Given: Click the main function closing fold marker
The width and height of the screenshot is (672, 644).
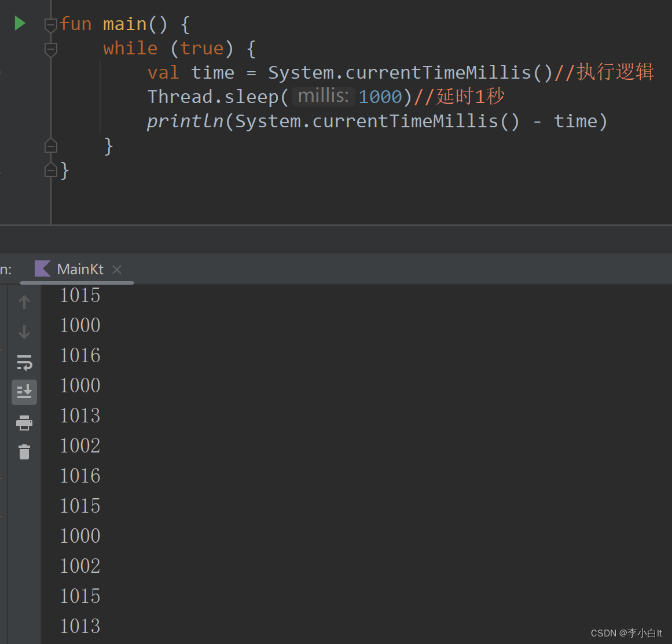Looking at the screenshot, I should click(51, 170).
